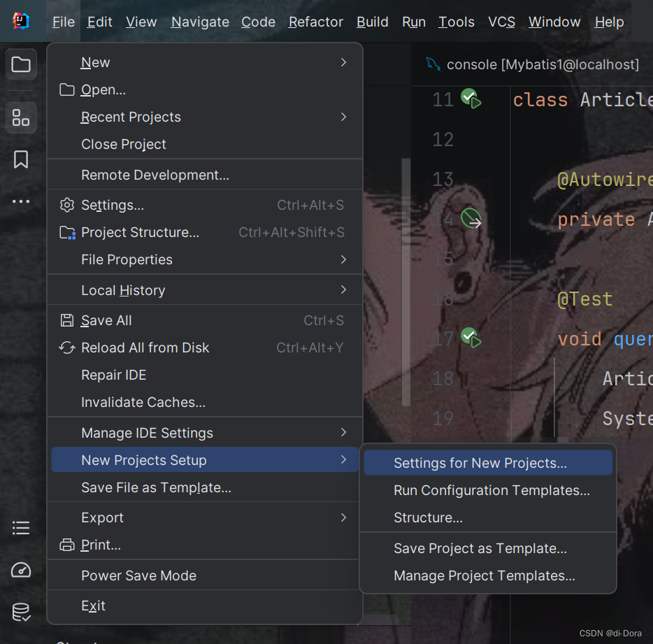The image size is (653, 644).
Task: Click the IntelliJ IDEA logo icon
Action: [21, 20]
